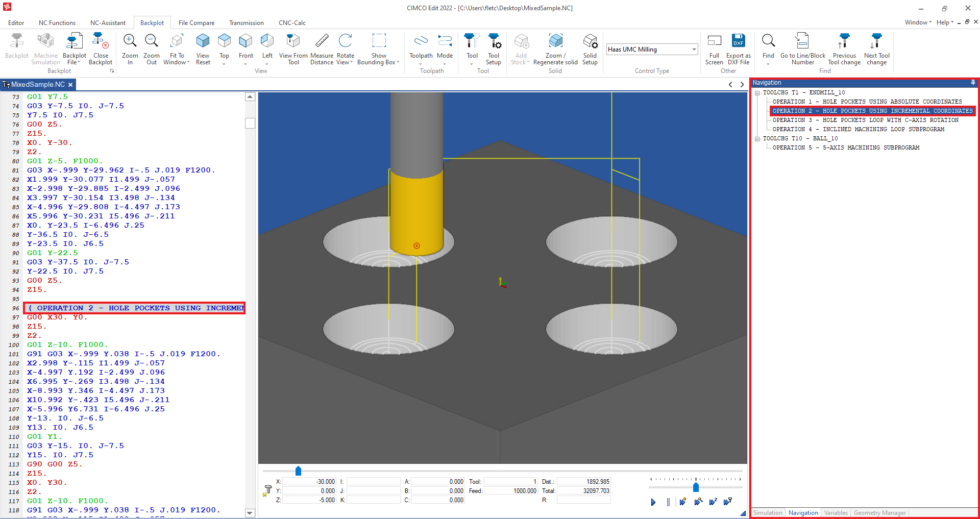
Task: Fit toolpath to window
Action: tap(176, 48)
